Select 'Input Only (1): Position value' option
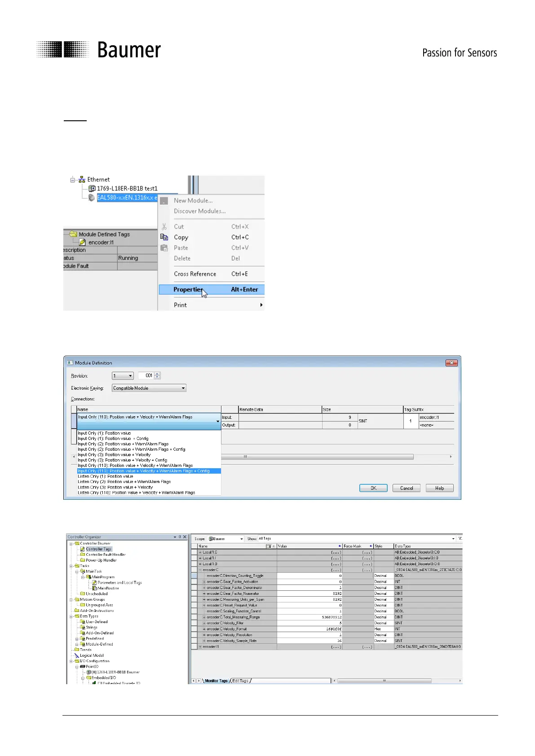 point(104,433)
